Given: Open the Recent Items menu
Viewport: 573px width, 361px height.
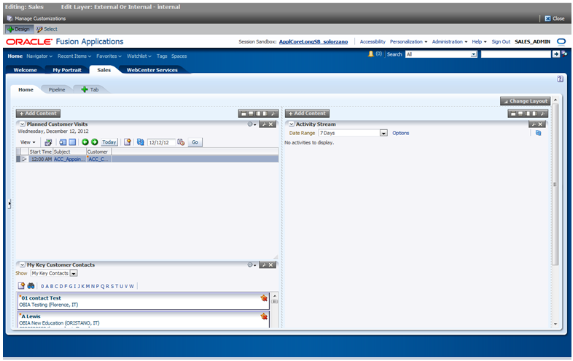Looking at the screenshot, I should (74, 56).
